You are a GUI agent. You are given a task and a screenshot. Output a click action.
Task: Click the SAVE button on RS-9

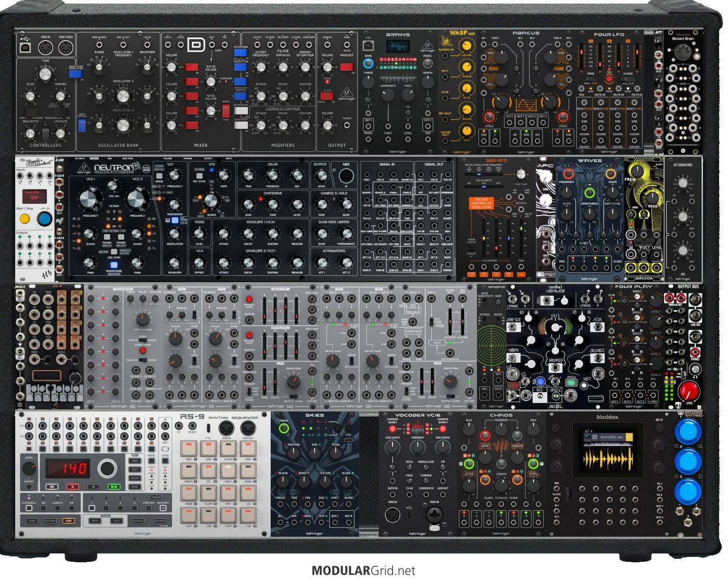tap(135, 461)
